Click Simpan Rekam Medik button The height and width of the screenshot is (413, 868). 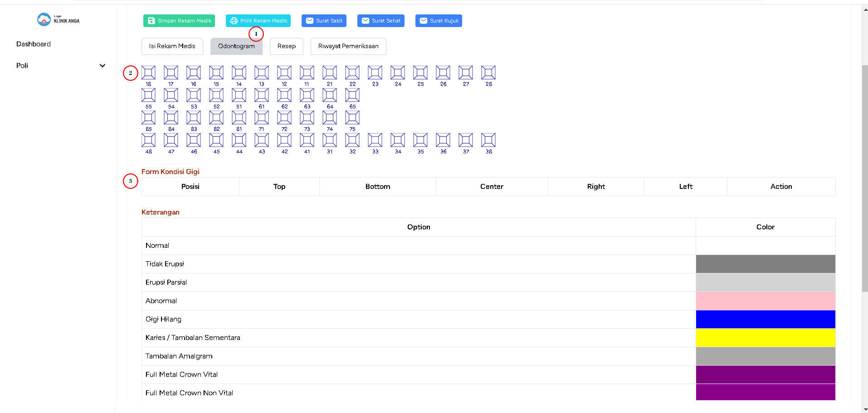[x=179, y=21]
